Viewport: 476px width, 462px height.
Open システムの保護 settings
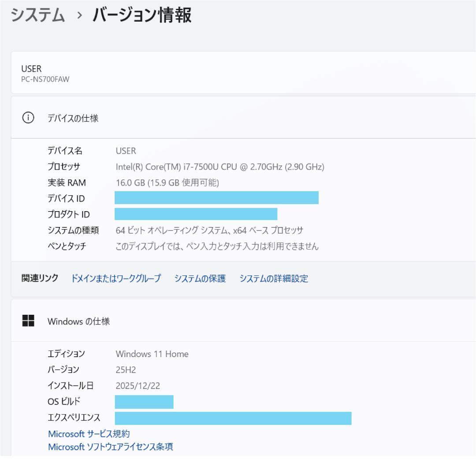click(x=200, y=279)
